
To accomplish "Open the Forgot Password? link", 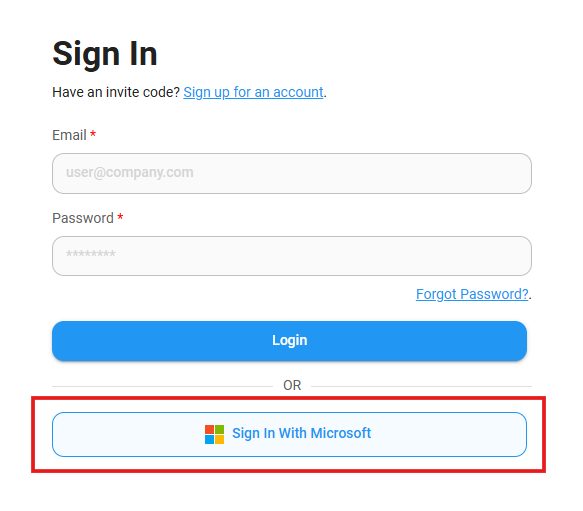I will 472,294.
